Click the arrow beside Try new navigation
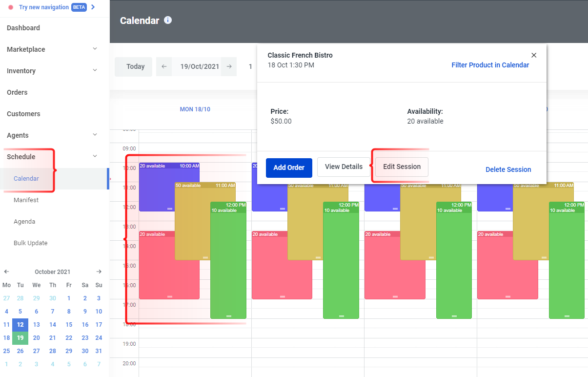This screenshot has width=588, height=377. [x=93, y=7]
